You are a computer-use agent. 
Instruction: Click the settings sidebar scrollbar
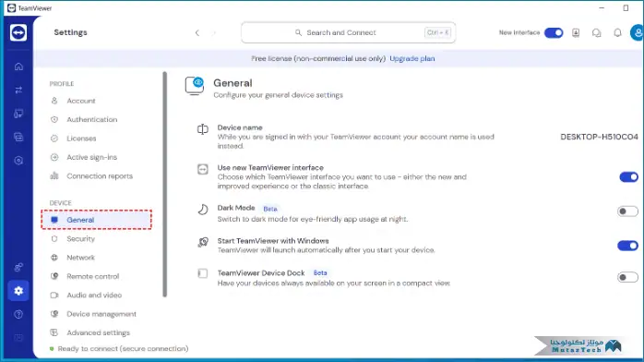pos(165,184)
